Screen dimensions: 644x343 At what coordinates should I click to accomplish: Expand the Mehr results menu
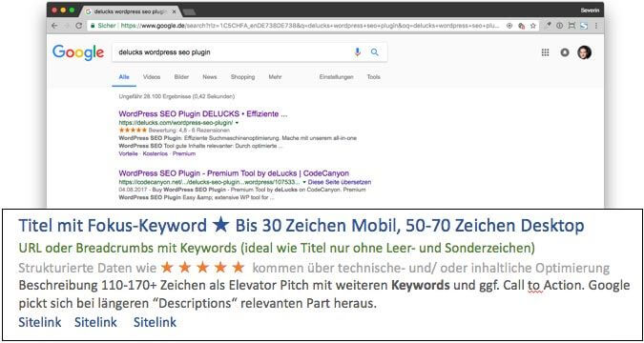(x=275, y=77)
